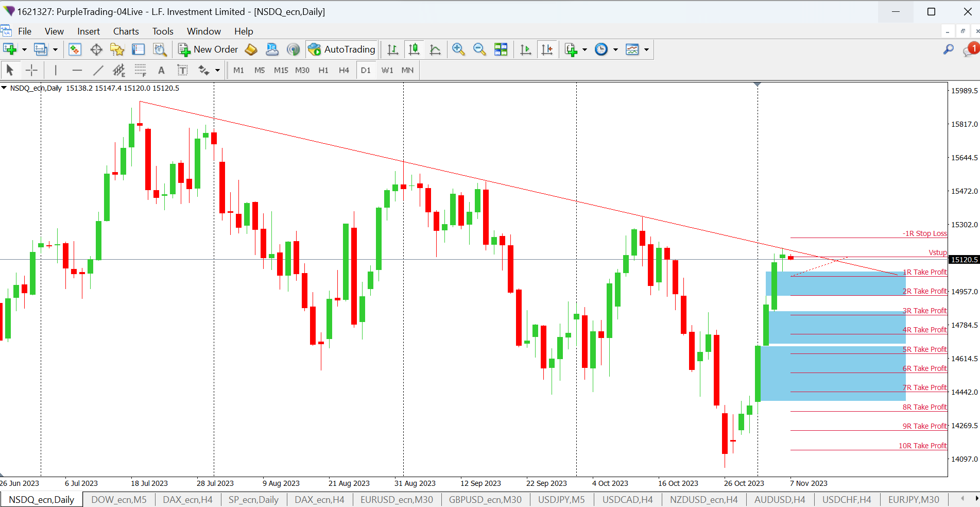980x507 pixels.
Task: Switch to the H4 timeframe button
Action: tap(344, 70)
